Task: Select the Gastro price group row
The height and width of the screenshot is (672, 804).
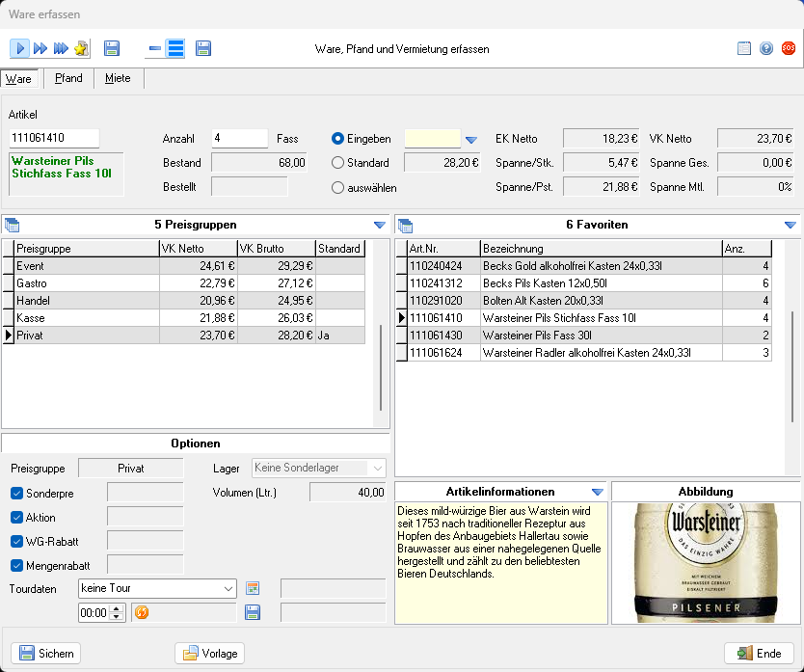Action: point(184,283)
